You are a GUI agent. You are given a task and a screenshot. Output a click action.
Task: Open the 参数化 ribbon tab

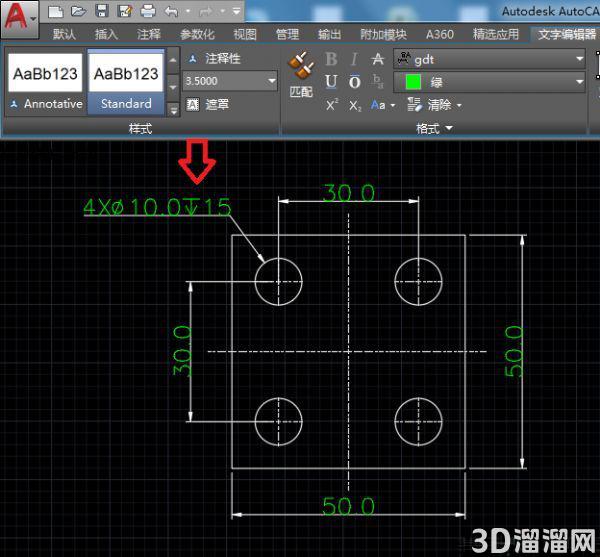[x=197, y=34]
